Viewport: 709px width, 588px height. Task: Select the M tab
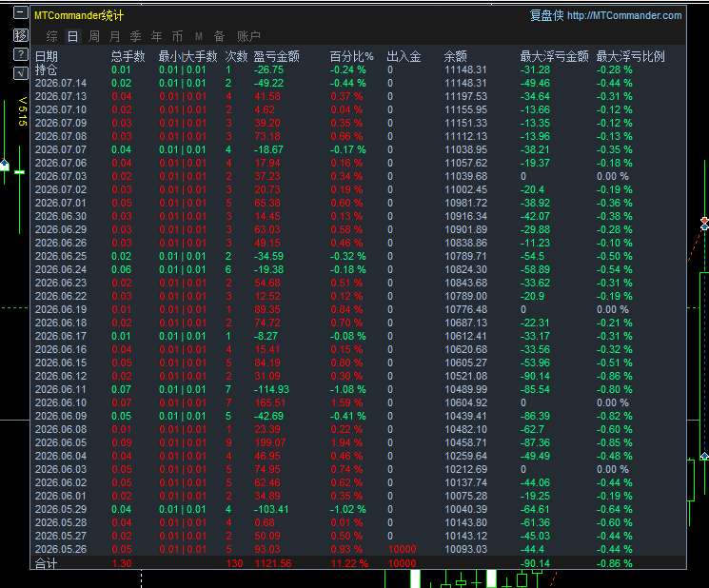coord(199,36)
